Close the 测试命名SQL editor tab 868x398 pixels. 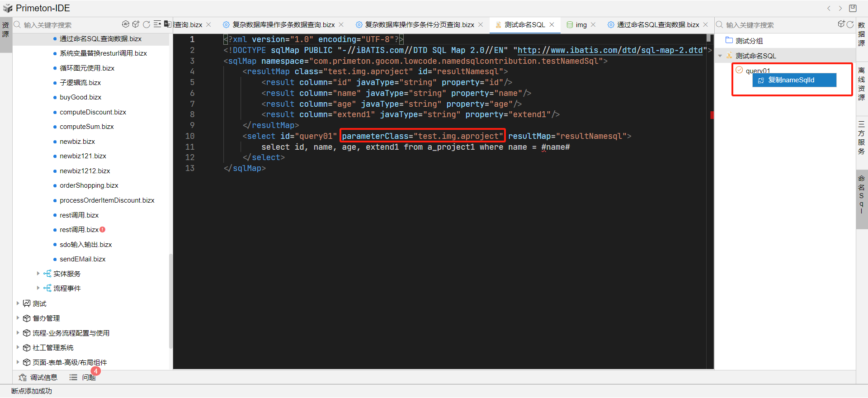(x=552, y=25)
